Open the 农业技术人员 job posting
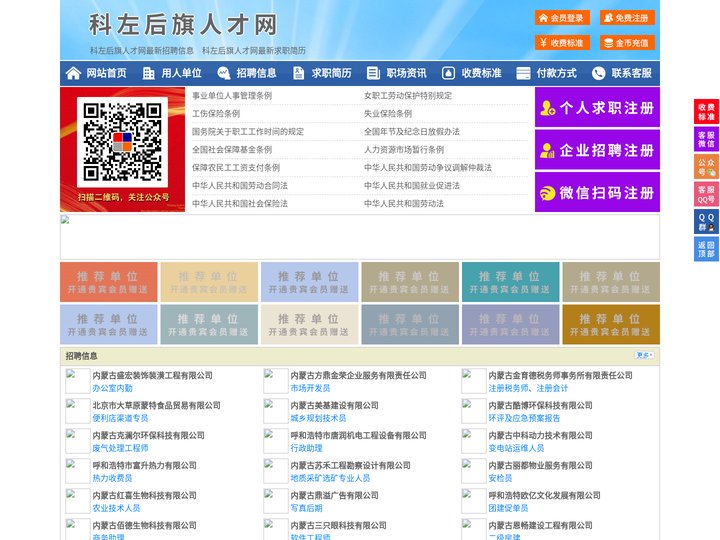The image size is (720, 540). [116, 508]
